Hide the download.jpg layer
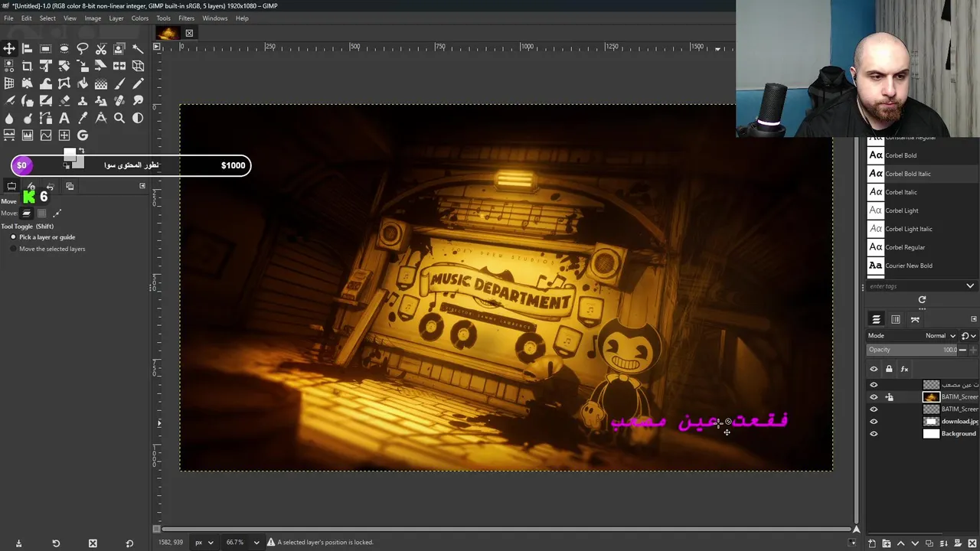 (x=874, y=422)
